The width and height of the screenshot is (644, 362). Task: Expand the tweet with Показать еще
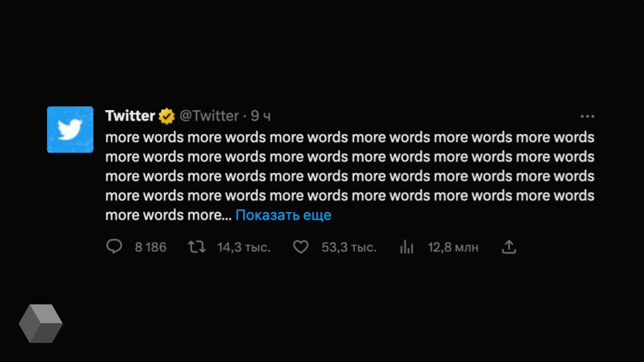point(283,215)
